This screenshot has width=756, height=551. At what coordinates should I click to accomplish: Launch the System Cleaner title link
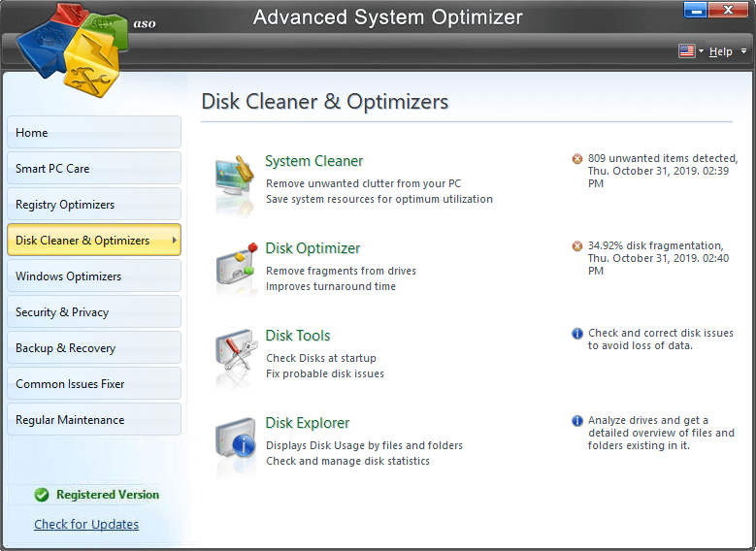point(313,161)
